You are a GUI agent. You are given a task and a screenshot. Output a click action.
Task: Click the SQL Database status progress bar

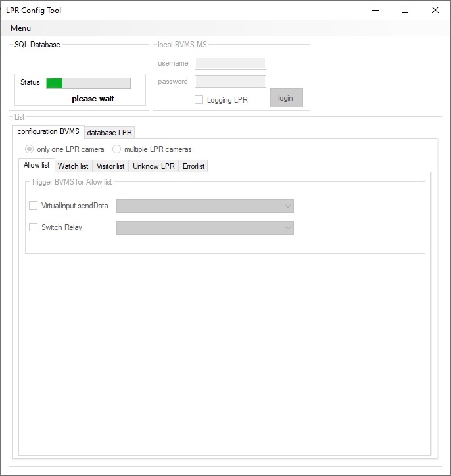(x=88, y=83)
